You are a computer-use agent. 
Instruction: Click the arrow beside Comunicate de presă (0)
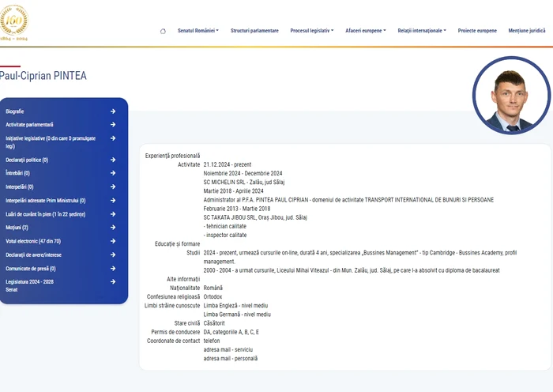113,269
